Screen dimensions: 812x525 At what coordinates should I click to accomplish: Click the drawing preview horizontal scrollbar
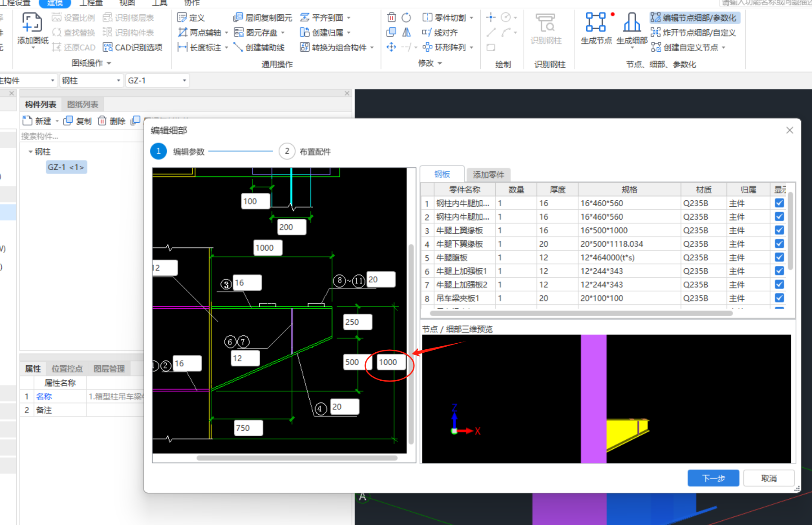297,458
